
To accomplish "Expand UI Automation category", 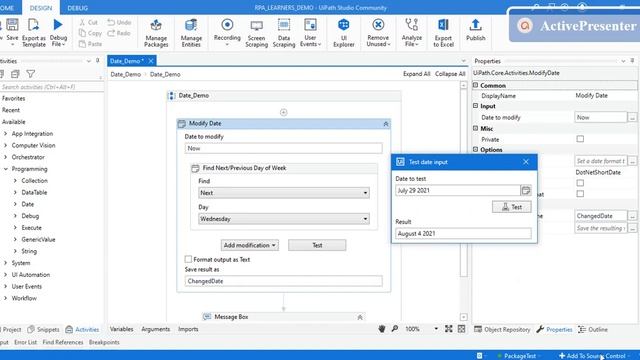I will click(x=5, y=275).
